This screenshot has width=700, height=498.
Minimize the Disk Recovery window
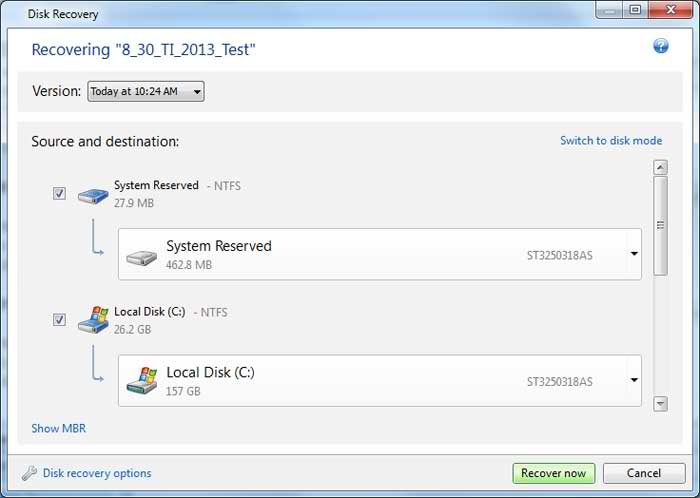(x=609, y=9)
